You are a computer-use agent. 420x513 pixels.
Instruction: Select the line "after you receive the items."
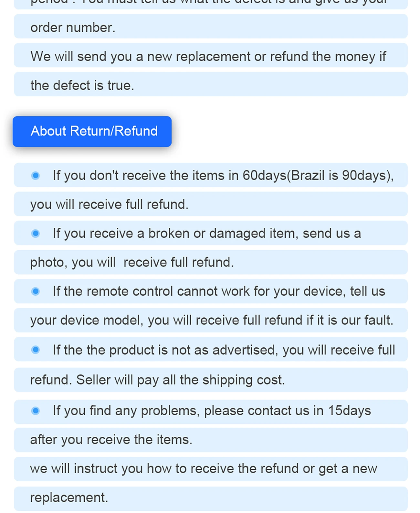pyautogui.click(x=111, y=440)
